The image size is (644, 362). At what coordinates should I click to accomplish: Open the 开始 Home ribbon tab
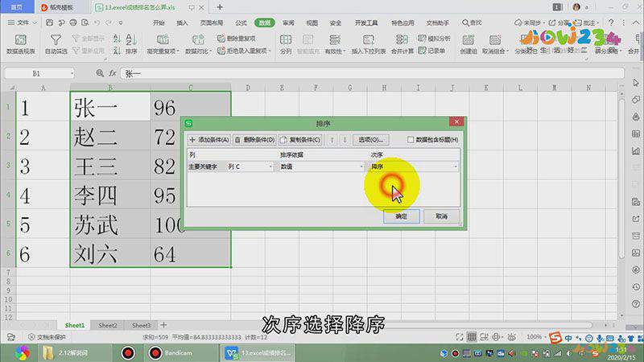[159, 23]
